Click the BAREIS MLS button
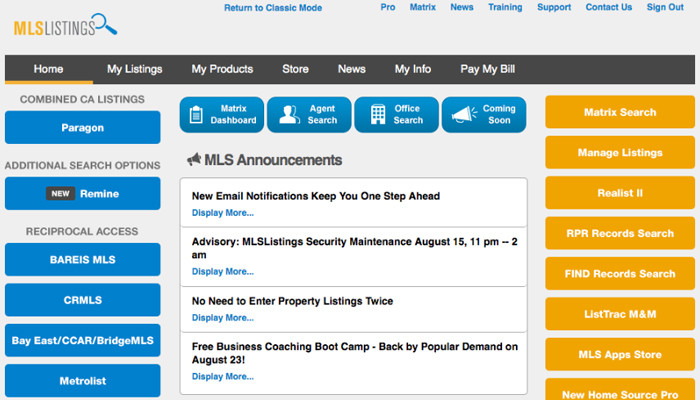This screenshot has height=400, width=700. [x=83, y=259]
